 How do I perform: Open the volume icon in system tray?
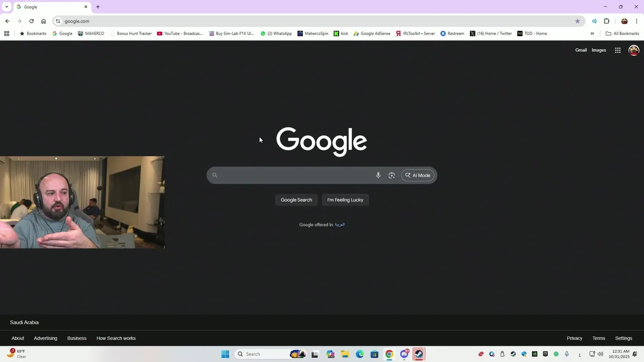pos(600,354)
